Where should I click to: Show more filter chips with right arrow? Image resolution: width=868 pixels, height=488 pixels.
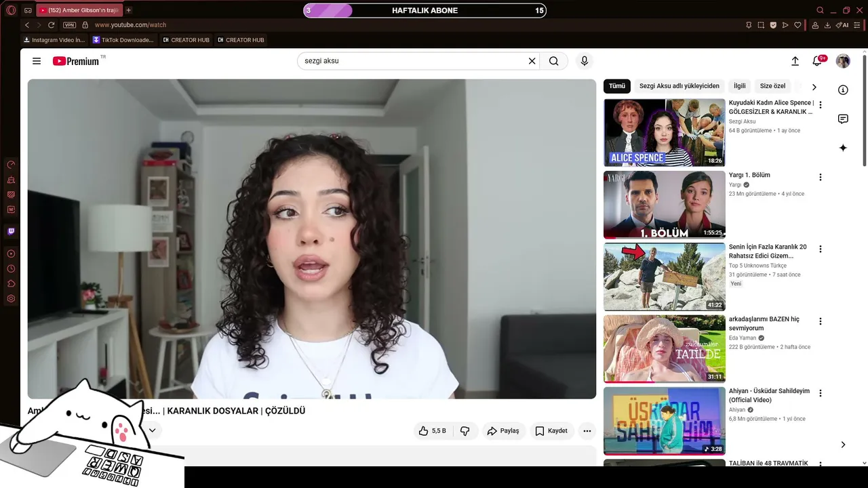(x=814, y=87)
